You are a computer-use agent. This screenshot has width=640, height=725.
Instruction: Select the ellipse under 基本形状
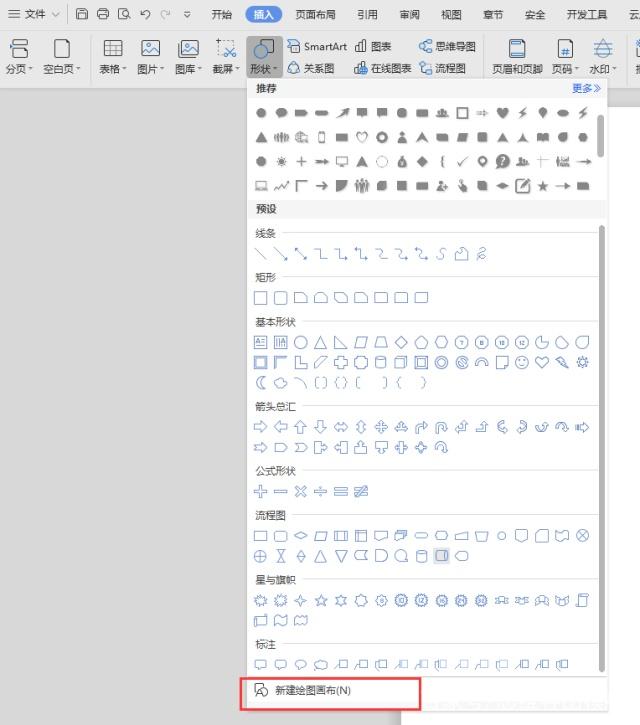301,342
